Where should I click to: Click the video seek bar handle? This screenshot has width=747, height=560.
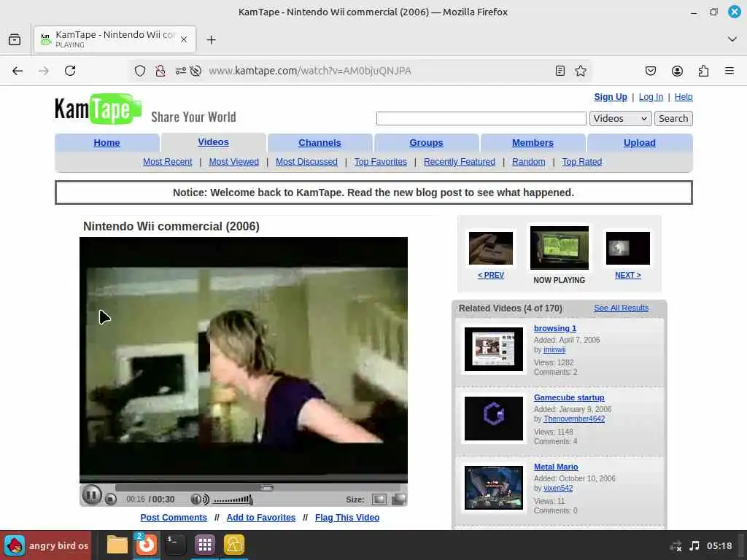click(267, 488)
